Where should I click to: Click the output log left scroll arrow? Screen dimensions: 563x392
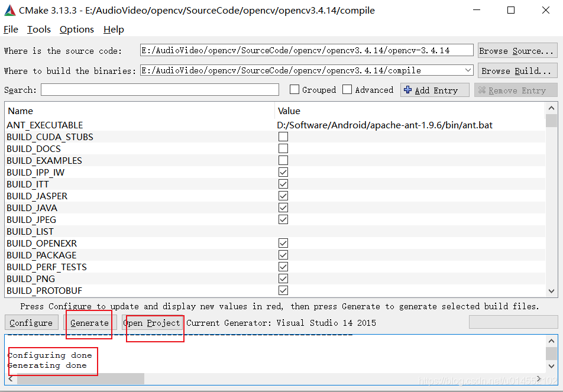(11, 378)
